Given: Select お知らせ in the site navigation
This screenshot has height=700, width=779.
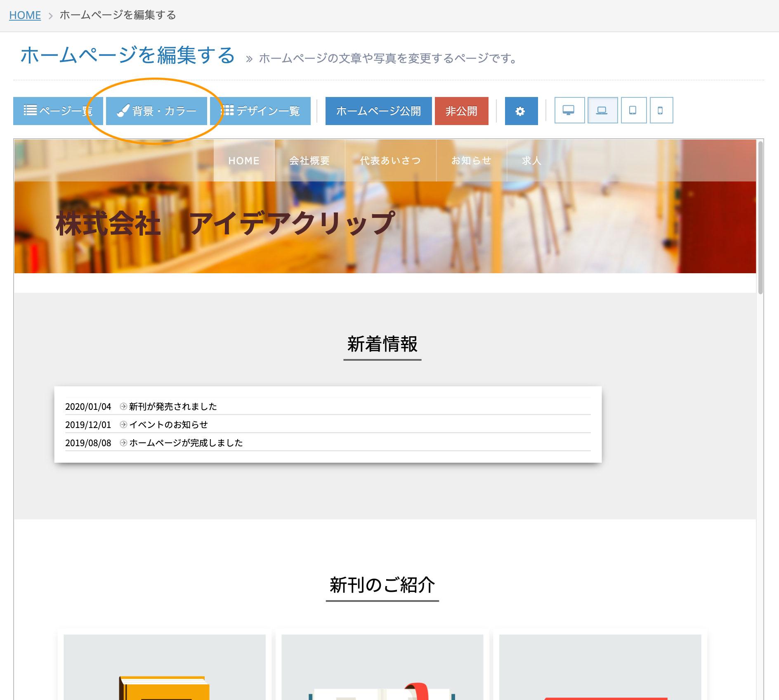Looking at the screenshot, I should 471,161.
